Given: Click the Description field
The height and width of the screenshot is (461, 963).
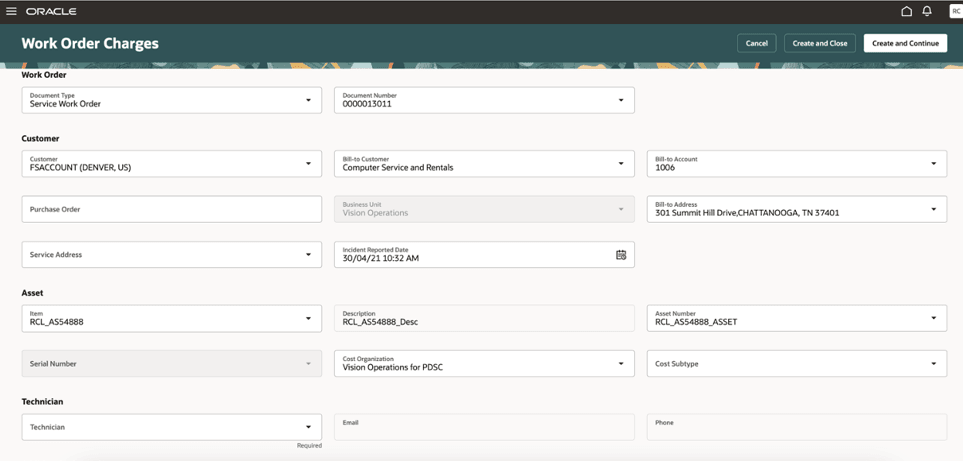Looking at the screenshot, I should [484, 319].
